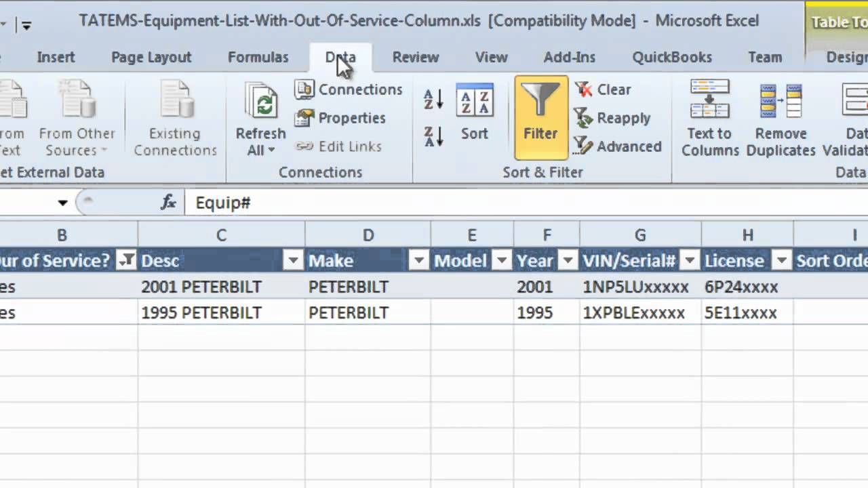This screenshot has height=488, width=868.
Task: Select column C header
Action: coord(222,235)
